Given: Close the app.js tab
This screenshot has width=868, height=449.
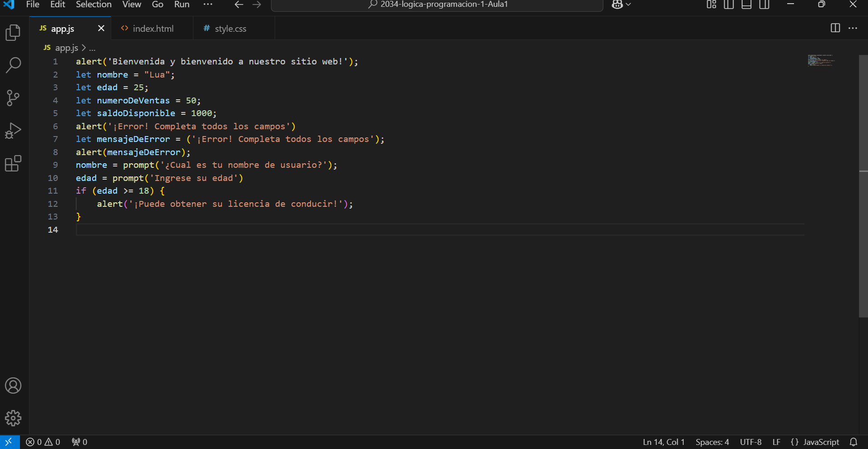Looking at the screenshot, I should tap(101, 28).
